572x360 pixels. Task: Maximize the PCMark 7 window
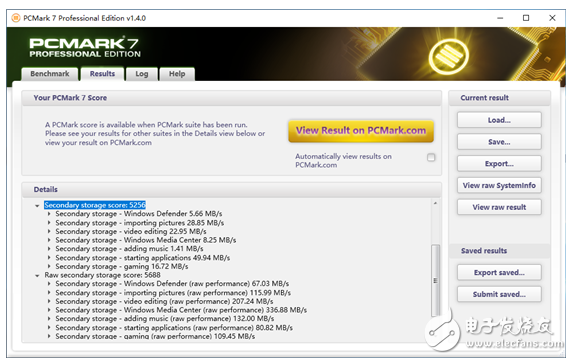click(526, 18)
